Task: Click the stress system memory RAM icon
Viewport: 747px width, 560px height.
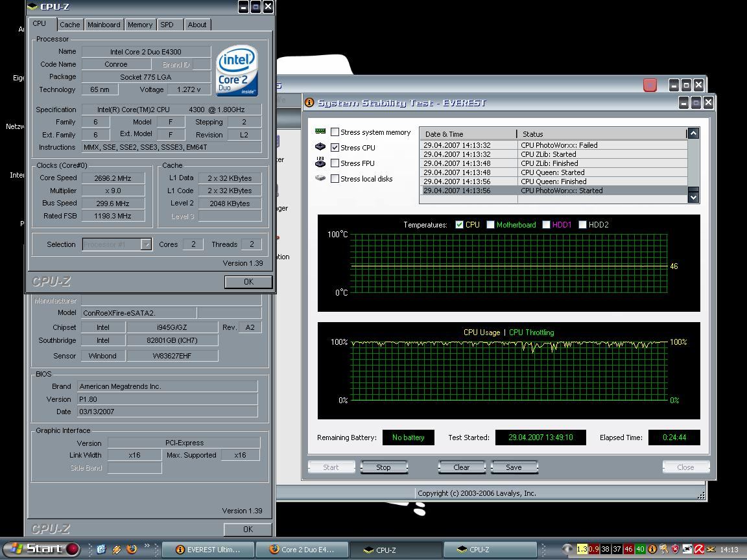Action: click(320, 132)
